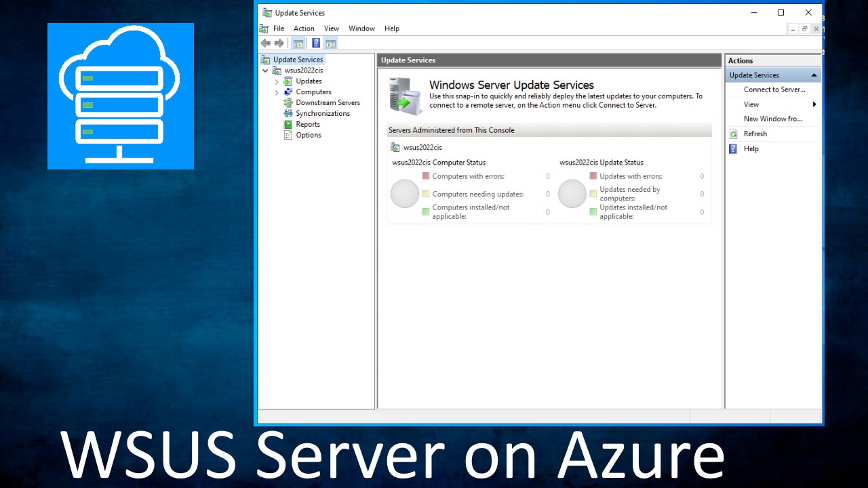This screenshot has width=868, height=488.
Task: Click the MMC system icon beside File menu
Action: [264, 28]
